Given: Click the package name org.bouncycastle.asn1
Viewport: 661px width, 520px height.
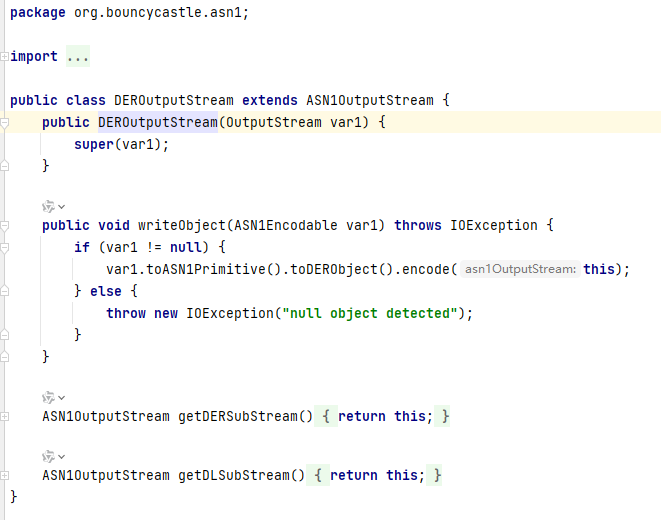Looking at the screenshot, I should [x=158, y=13].
